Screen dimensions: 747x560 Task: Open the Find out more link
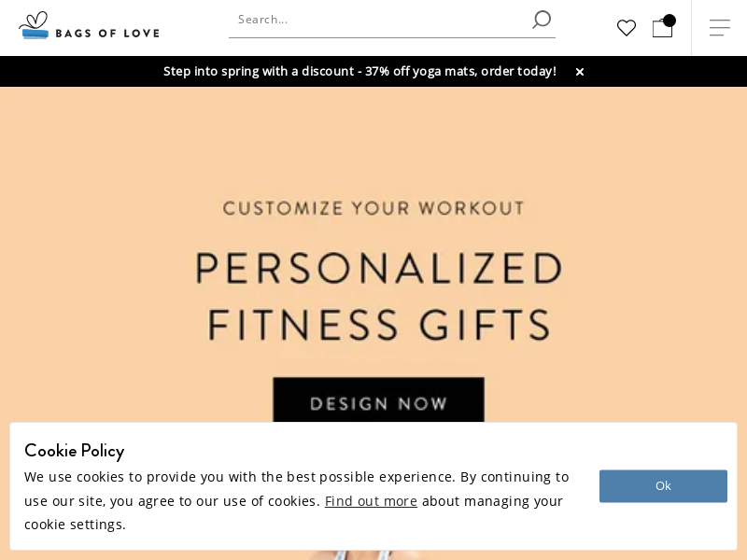pyautogui.click(x=371, y=501)
